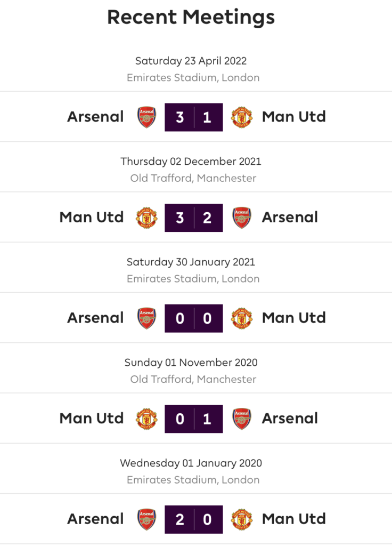This screenshot has height=546, width=392.
Task: Click Arsenal crest in 02 December 2021 match
Action: [242, 218]
